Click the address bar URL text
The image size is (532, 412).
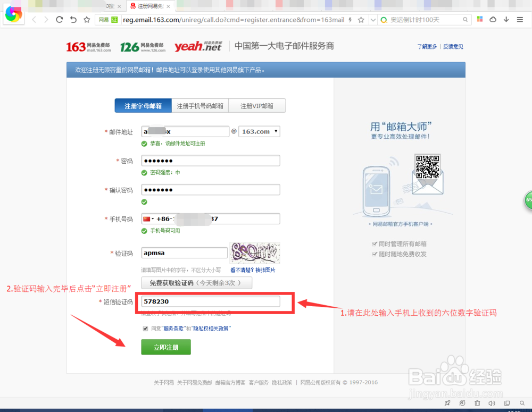click(x=234, y=20)
